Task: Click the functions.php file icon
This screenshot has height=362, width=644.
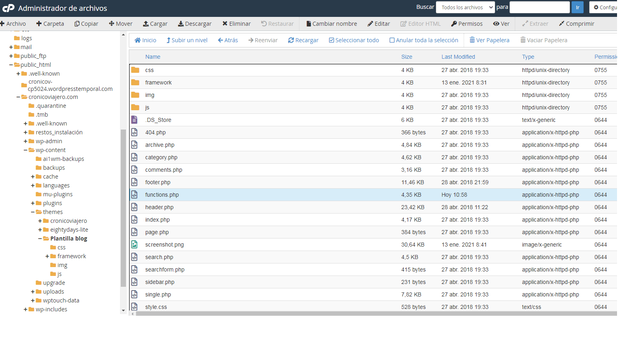Action: click(x=134, y=195)
